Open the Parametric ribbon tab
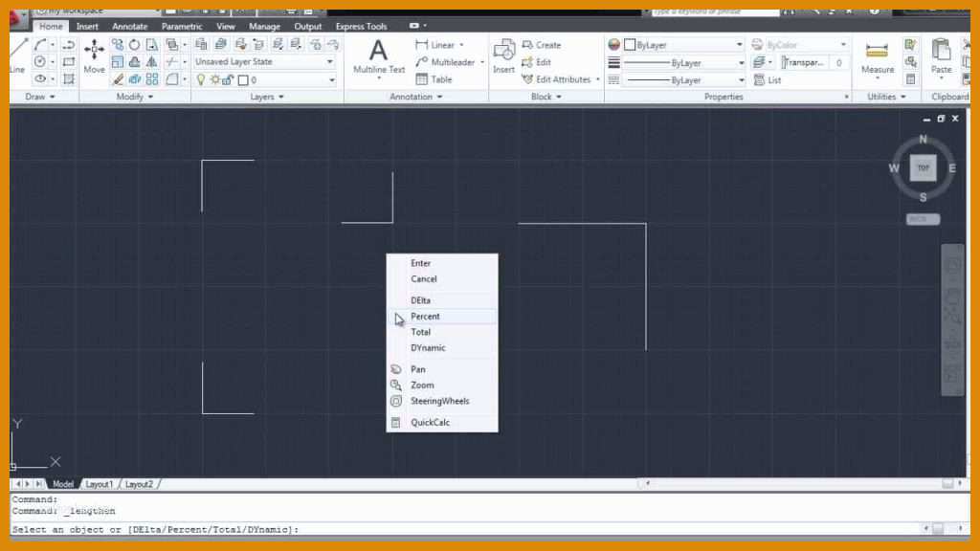Screen dimensions: 980x551 coord(181,26)
